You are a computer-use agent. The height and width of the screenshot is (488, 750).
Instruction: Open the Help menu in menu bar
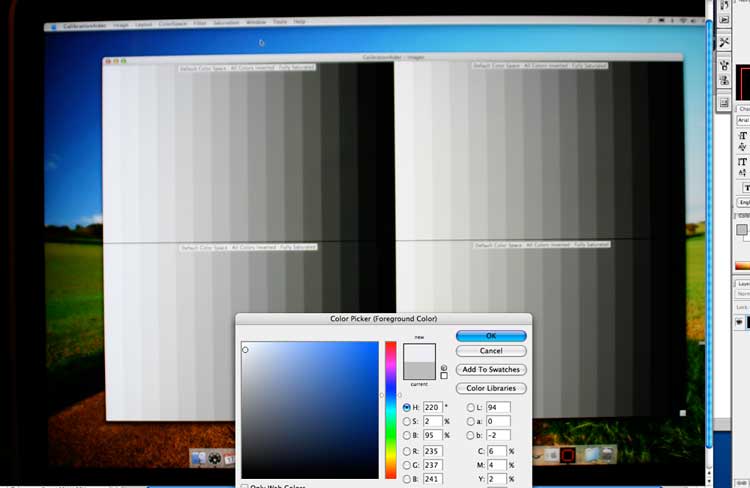[299, 22]
